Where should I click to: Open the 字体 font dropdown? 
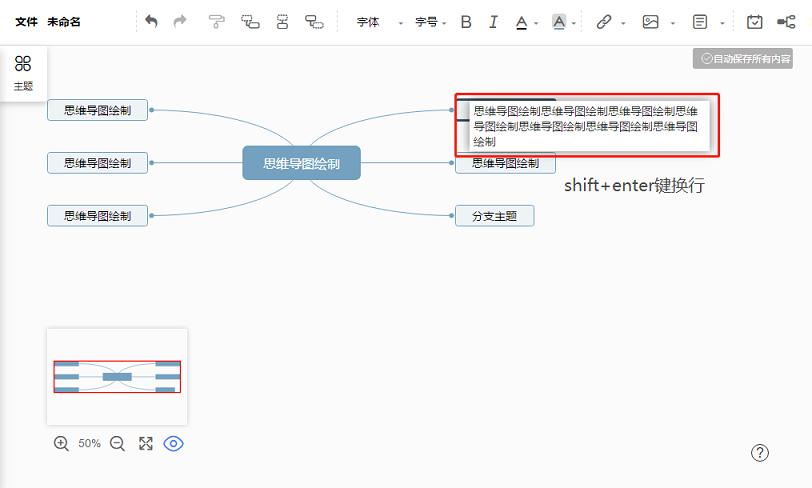click(380, 22)
